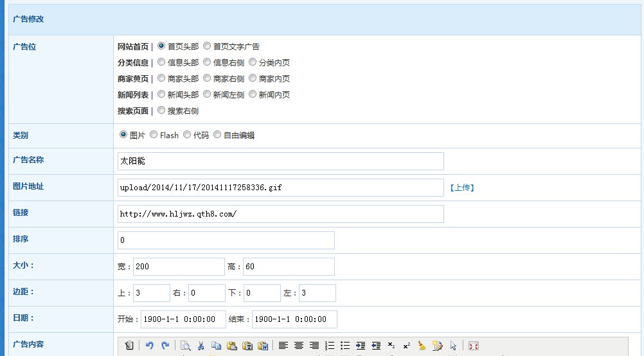Click the fullscreen editor icon
This screenshot has width=644, height=356.
point(474,346)
